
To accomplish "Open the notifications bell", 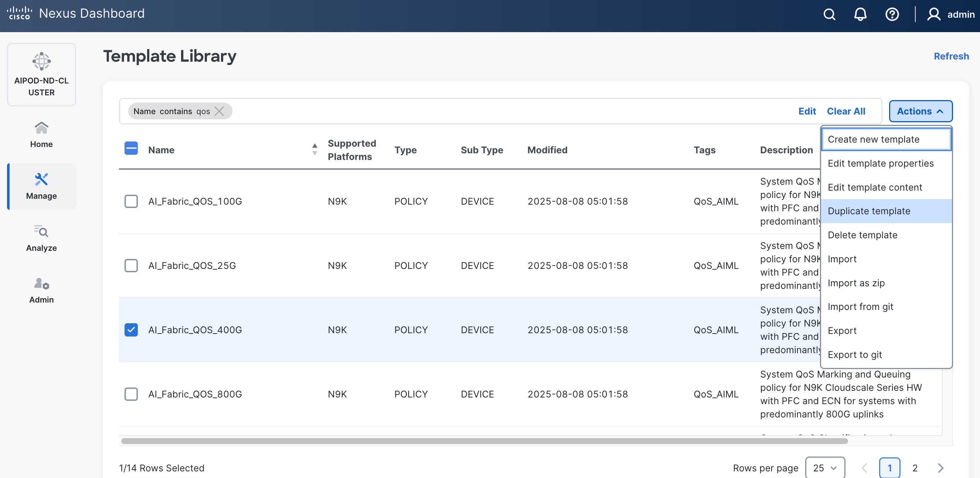I will 860,14.
